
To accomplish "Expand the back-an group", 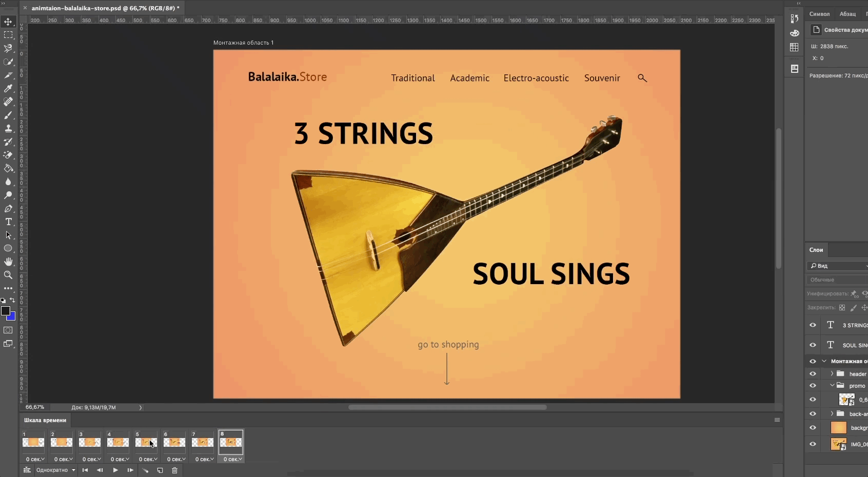I will tap(832, 414).
